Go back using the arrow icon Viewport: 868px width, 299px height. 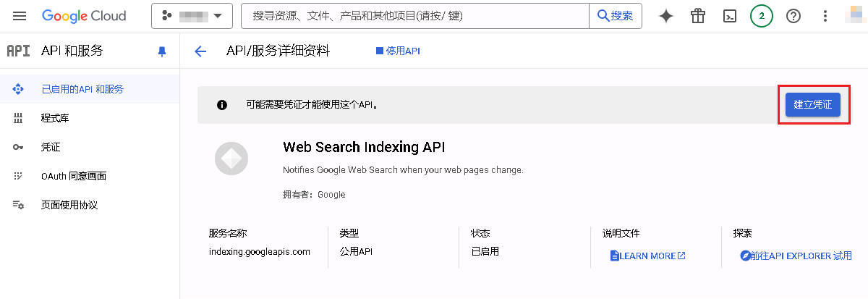tap(200, 51)
